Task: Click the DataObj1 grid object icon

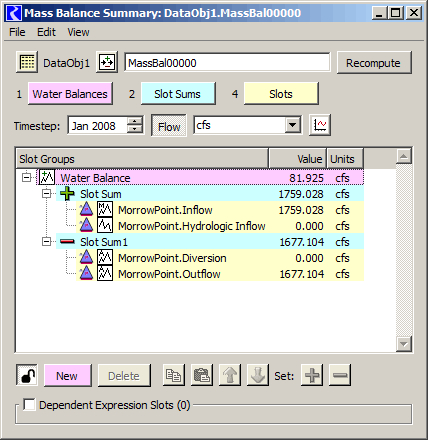Action: (27, 62)
